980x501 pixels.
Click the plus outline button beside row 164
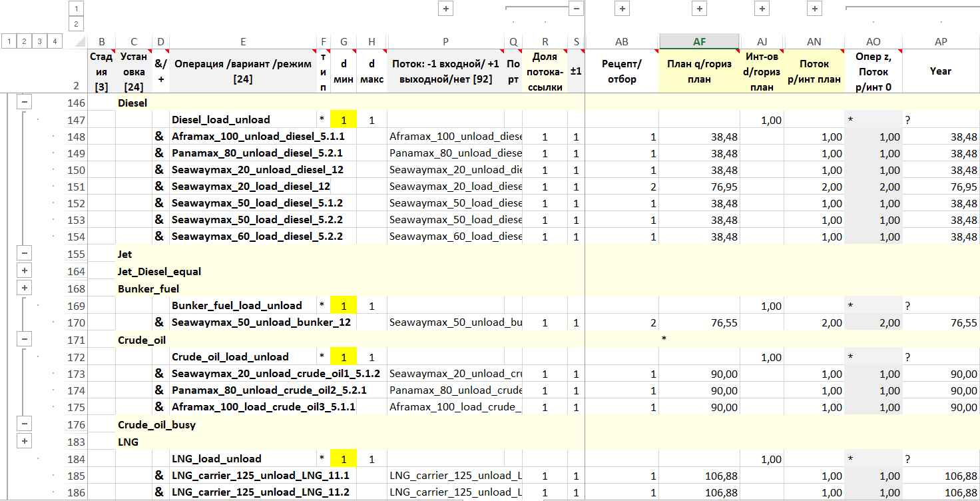point(25,270)
